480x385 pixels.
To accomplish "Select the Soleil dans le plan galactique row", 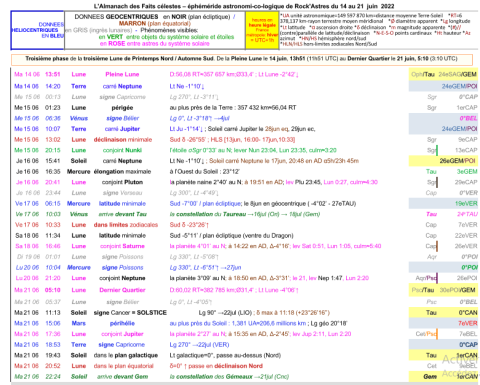I will coord(245,355).
